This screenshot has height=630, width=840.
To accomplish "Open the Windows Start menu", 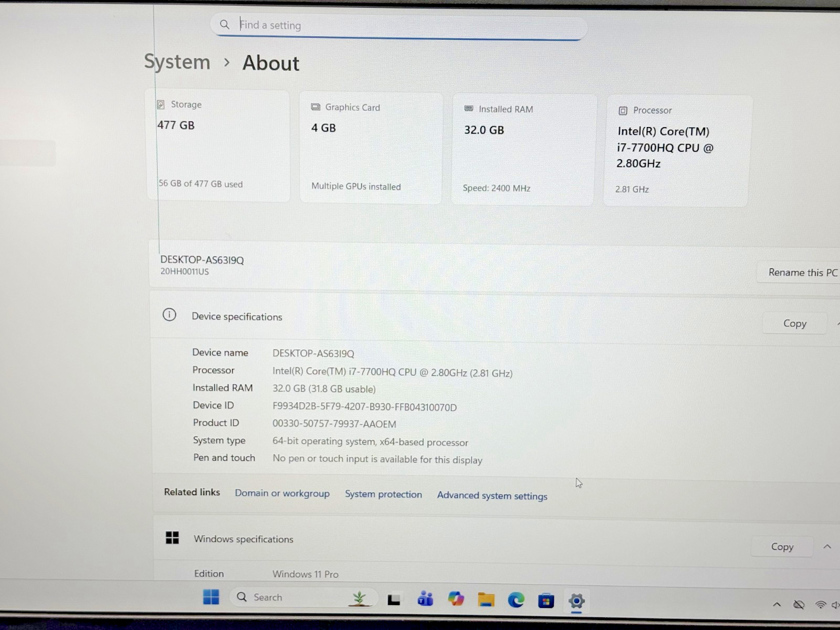I will (211, 597).
